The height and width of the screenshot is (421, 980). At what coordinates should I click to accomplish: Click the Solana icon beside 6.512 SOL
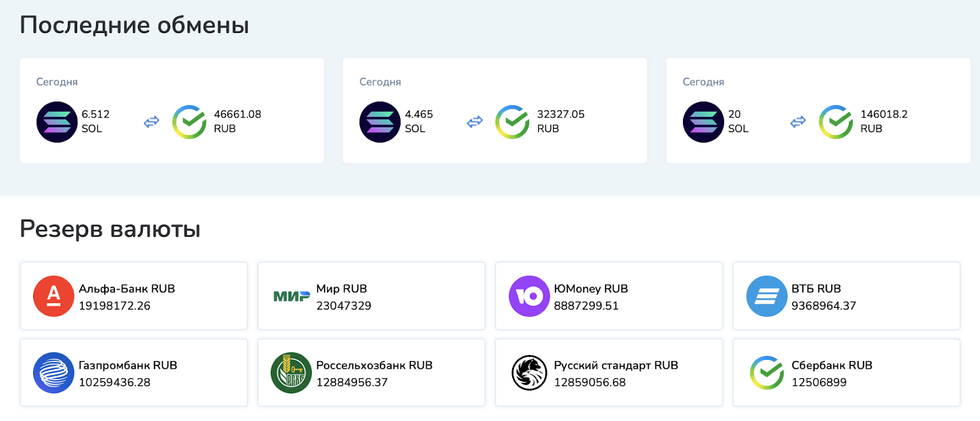(57, 122)
